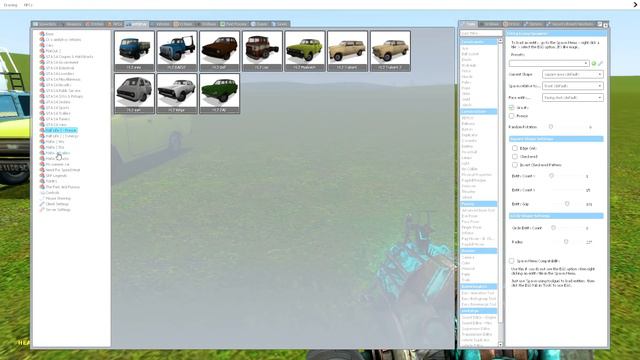Screen dimensions: 640x360
Task: Click green add-preset icon next to Presets
Action: tap(594, 63)
